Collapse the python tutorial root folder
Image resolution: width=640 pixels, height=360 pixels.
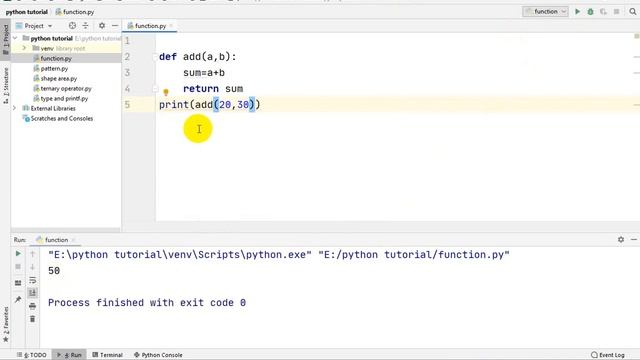point(15,38)
